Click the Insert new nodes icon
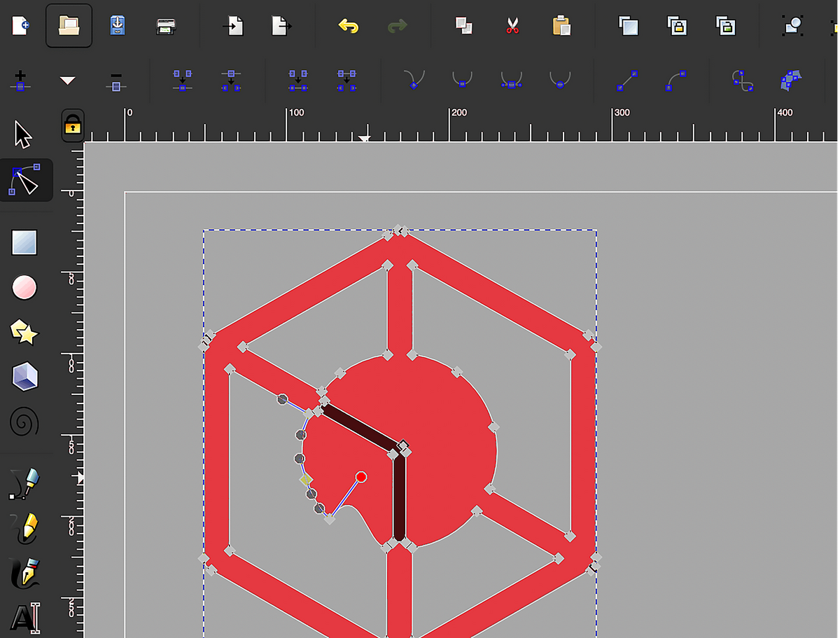Screen dimensions: 840x638 pos(20,81)
